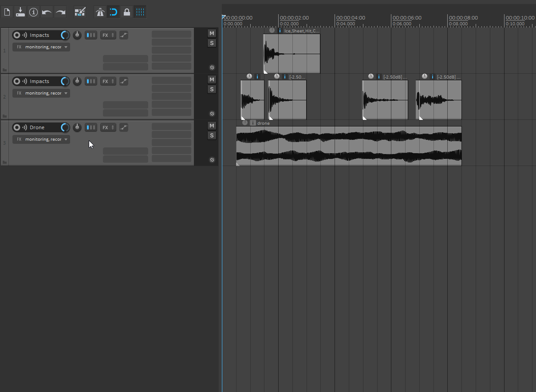Viewport: 536px width, 392px height.
Task: Toggle the blue snap magnet in the toolbar
Action: (x=114, y=12)
